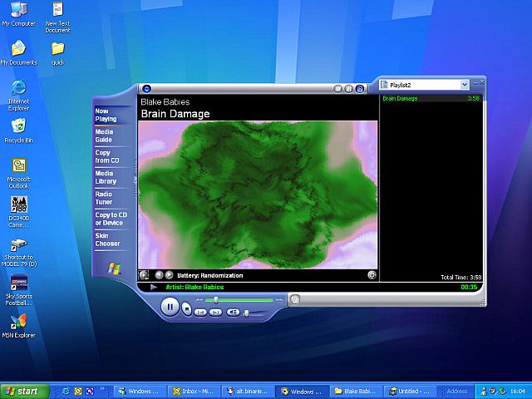Select Internet Explorer desktop icon
The width and height of the screenshot is (532, 399).
(18, 96)
